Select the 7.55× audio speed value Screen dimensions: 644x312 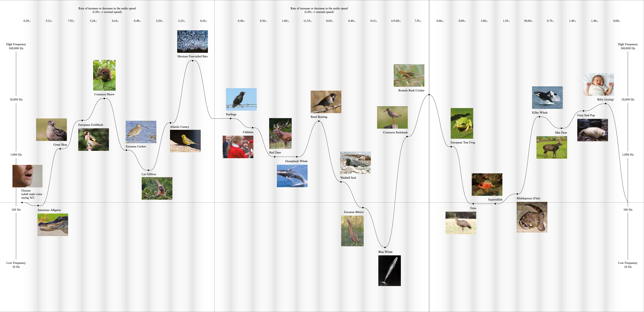tap(71, 21)
